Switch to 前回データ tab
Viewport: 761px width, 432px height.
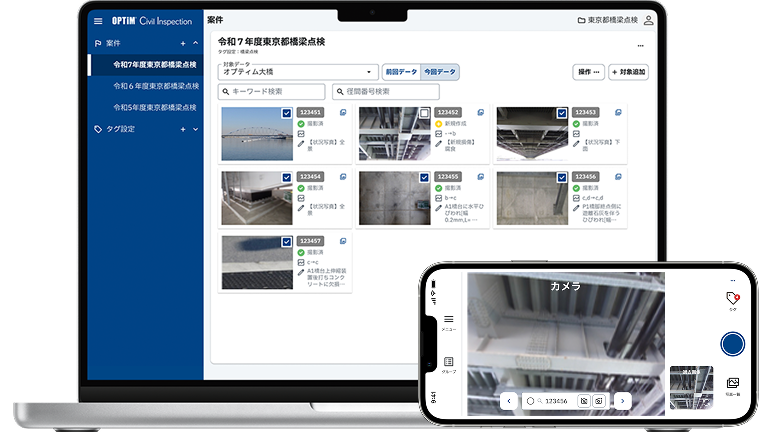pos(401,72)
